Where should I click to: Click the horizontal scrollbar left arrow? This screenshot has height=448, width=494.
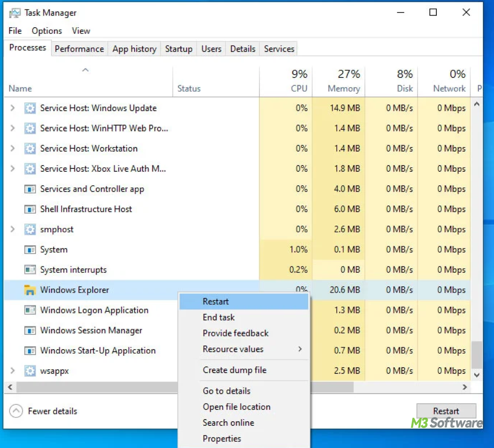10,387
